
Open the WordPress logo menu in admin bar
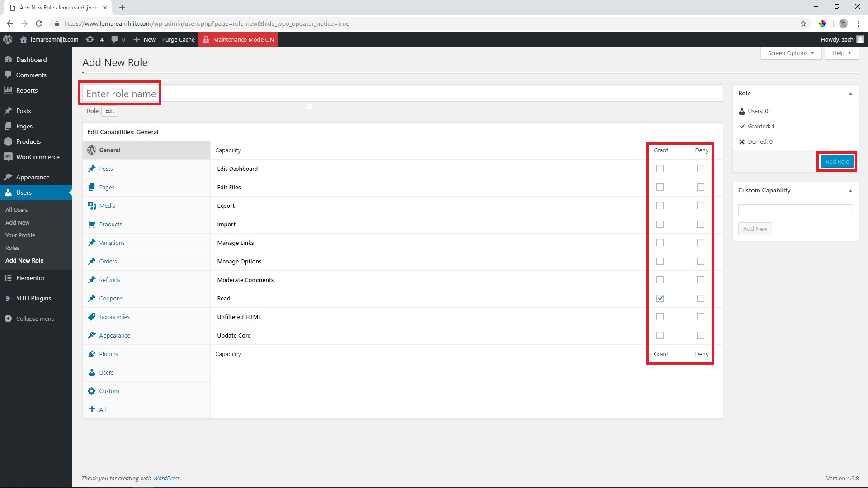(8, 39)
